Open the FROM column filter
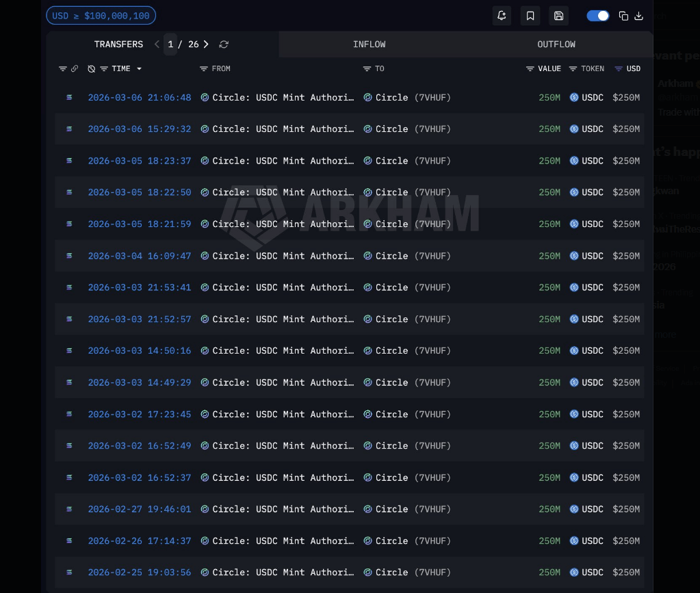Screen dimensions: 700x593 (204, 68)
